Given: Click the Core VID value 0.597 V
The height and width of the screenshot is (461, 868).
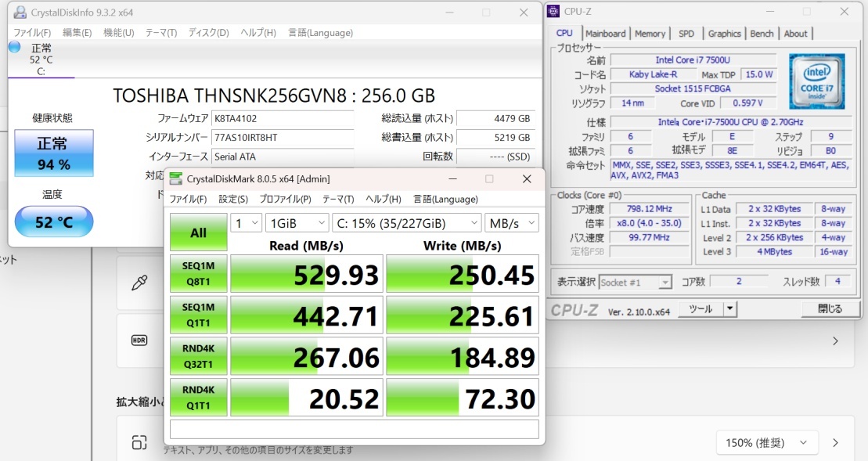Looking at the screenshot, I should click(748, 103).
